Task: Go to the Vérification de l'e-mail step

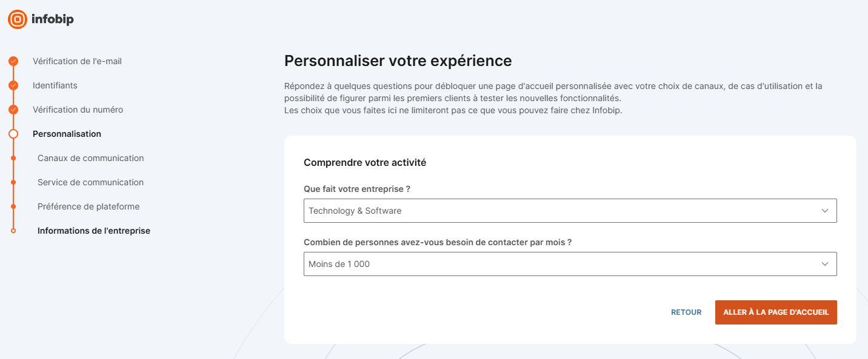Action: point(77,61)
